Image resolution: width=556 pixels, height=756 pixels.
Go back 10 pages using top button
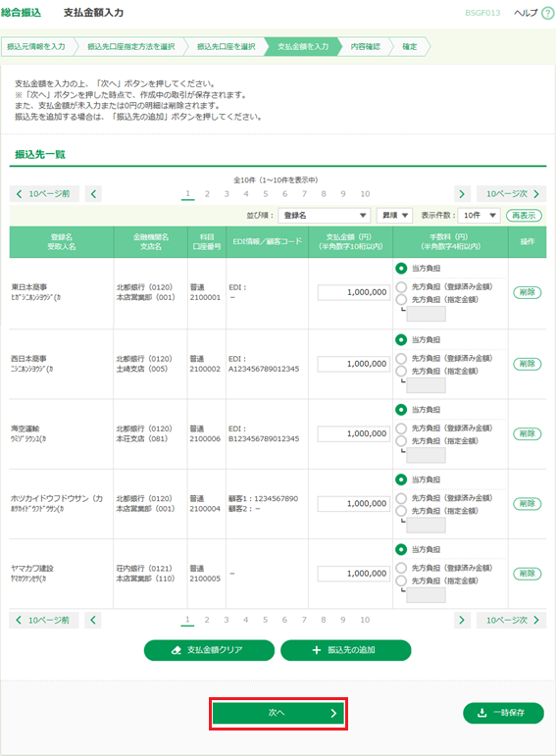pos(44,194)
